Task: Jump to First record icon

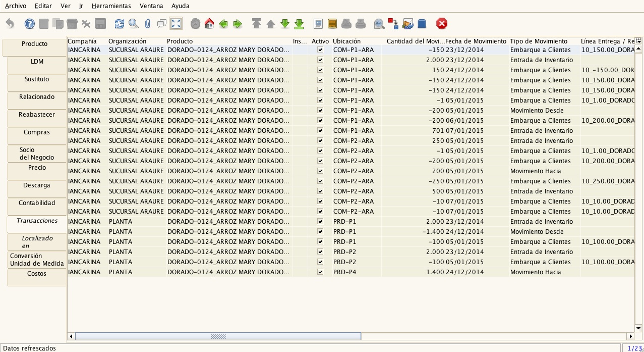Action: [x=257, y=24]
